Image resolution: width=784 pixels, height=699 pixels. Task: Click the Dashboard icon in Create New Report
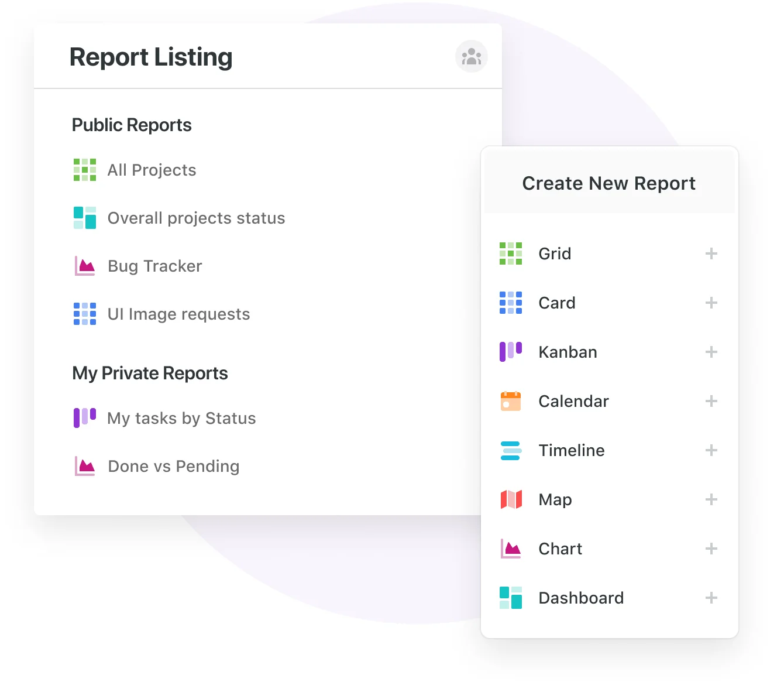tap(511, 598)
